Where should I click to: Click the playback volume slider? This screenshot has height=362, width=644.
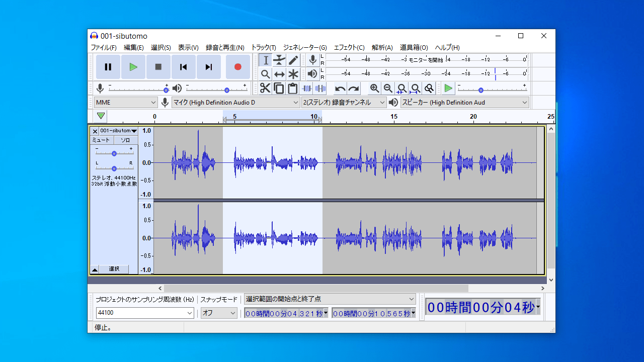pyautogui.click(x=216, y=89)
